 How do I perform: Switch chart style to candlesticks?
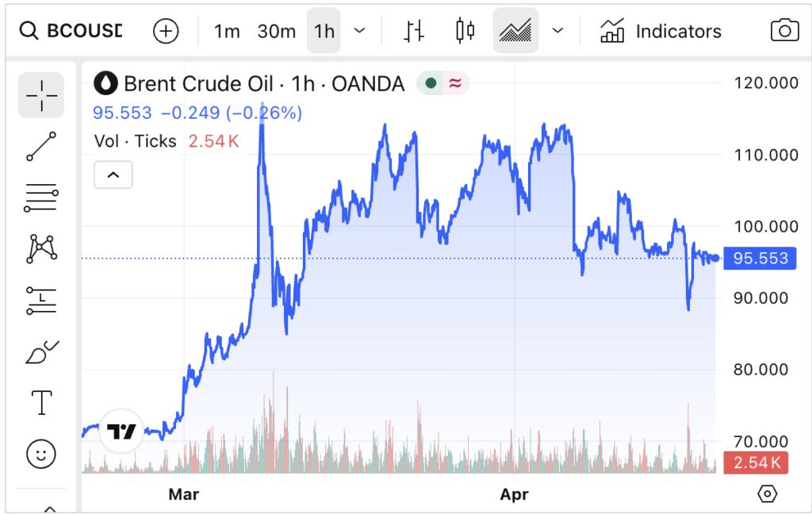[465, 31]
